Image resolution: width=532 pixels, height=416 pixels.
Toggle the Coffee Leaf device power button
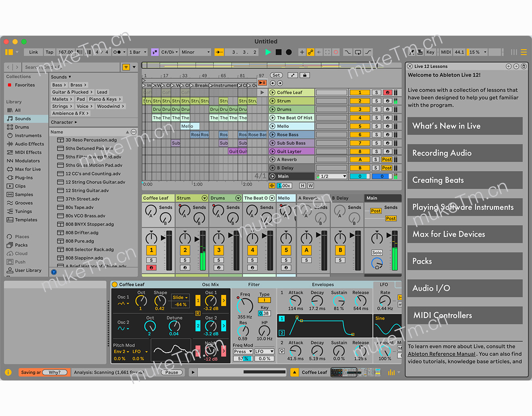(x=114, y=285)
